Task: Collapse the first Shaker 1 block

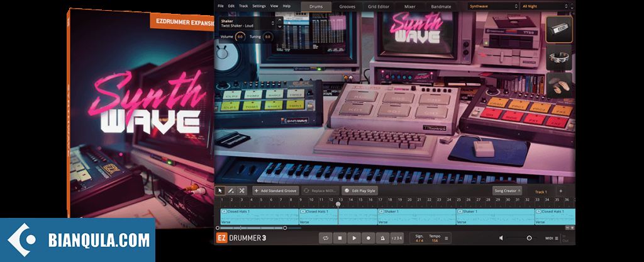Action: point(381,212)
